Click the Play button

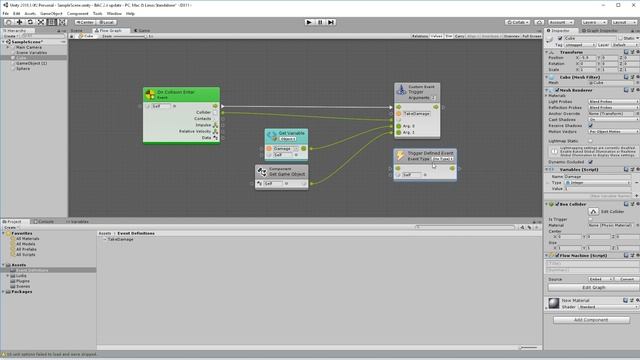point(309,22)
